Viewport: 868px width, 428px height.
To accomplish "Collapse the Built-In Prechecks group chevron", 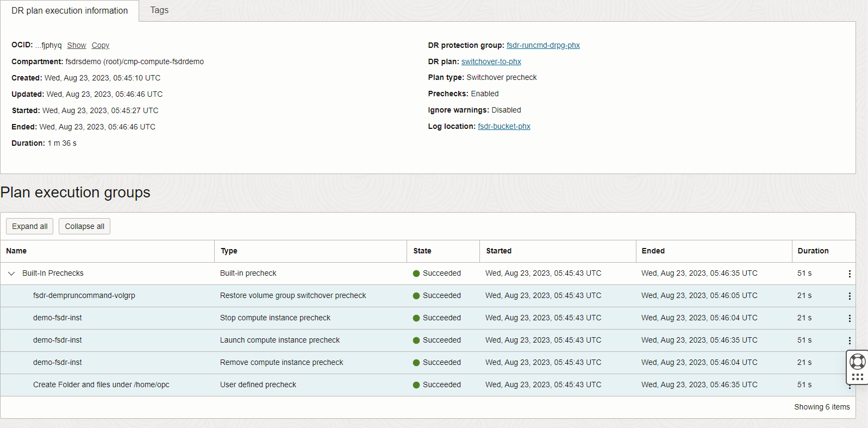I will click(11, 274).
